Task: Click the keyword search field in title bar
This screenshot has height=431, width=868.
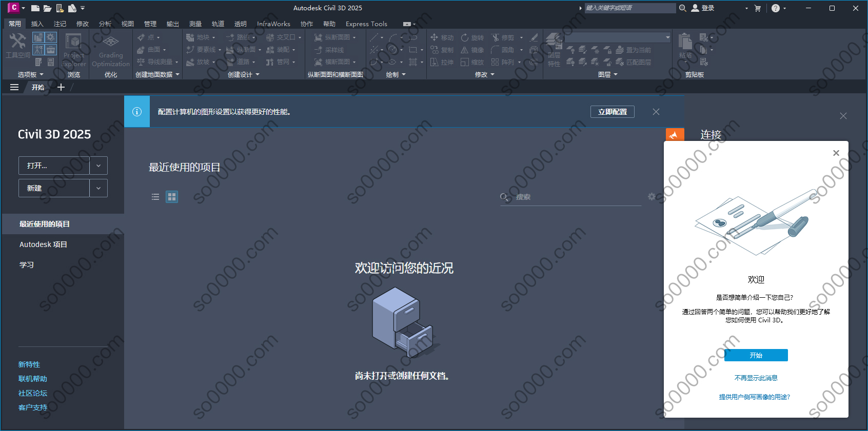Action: pos(630,8)
